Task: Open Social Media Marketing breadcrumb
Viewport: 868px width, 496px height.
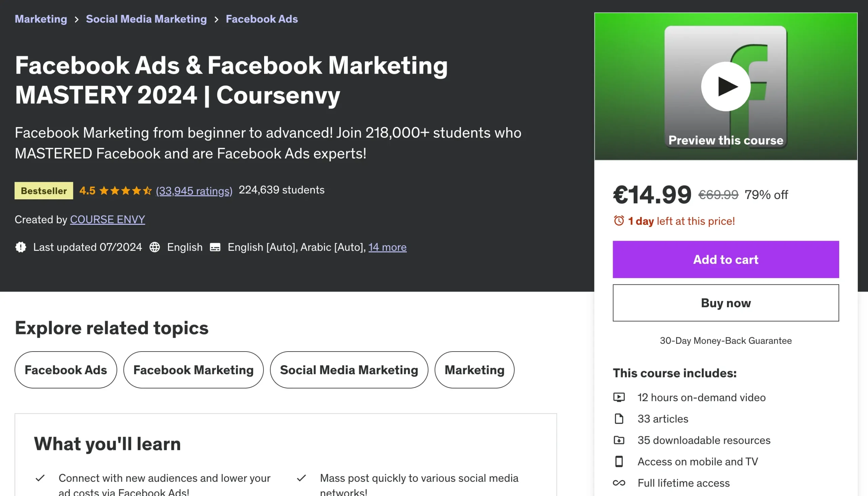Action: click(146, 19)
